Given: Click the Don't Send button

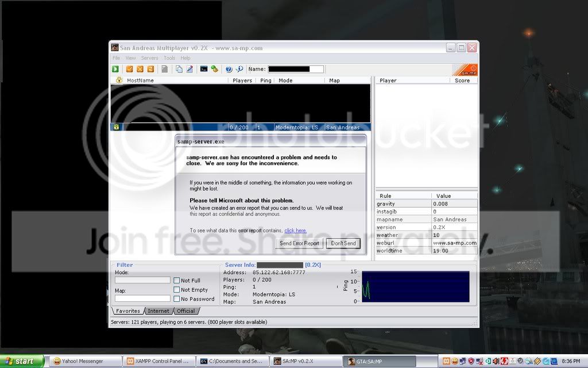Looking at the screenshot, I should 343,243.
